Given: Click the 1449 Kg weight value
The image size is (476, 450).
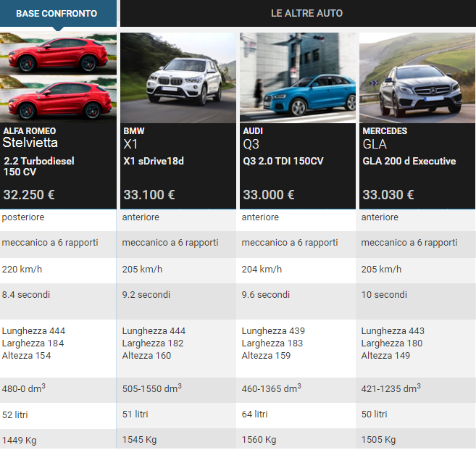Looking at the screenshot, I should coord(19,441).
